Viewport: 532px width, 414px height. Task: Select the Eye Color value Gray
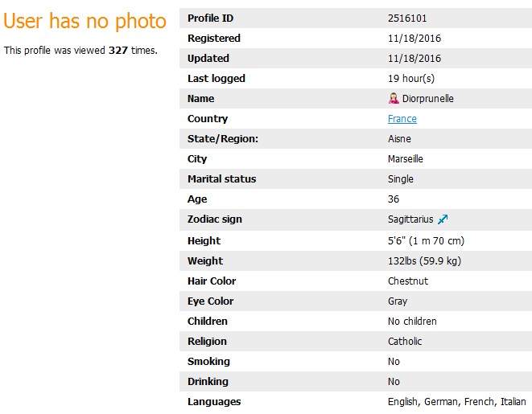(398, 301)
